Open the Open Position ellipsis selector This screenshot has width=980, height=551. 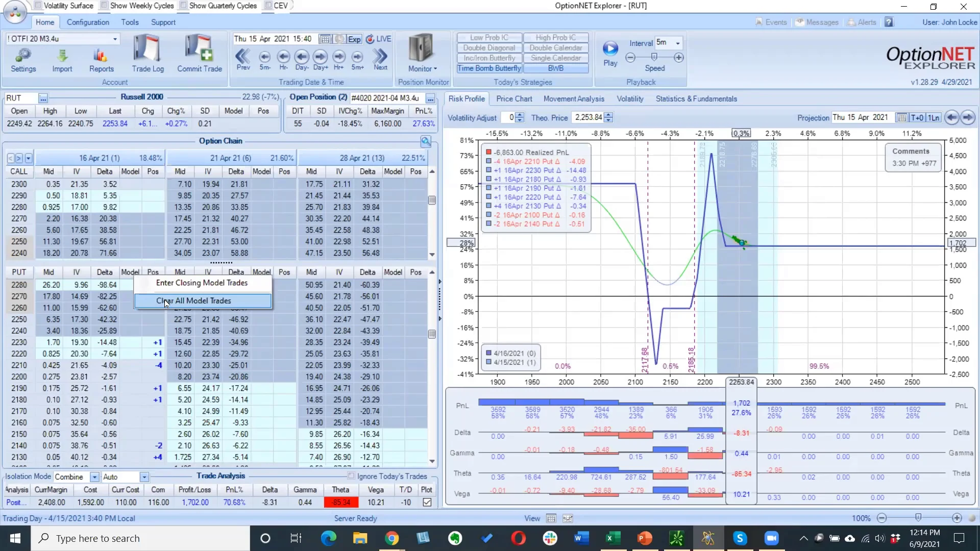pos(431,98)
